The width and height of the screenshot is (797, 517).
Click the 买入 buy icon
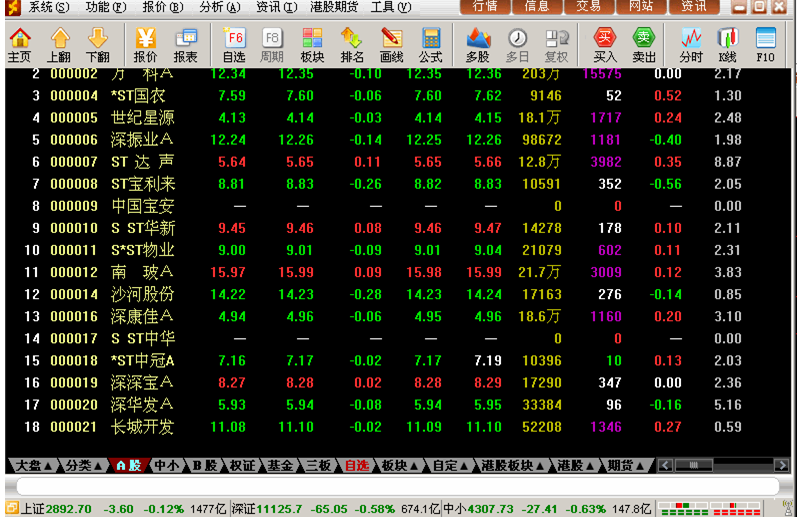point(604,44)
